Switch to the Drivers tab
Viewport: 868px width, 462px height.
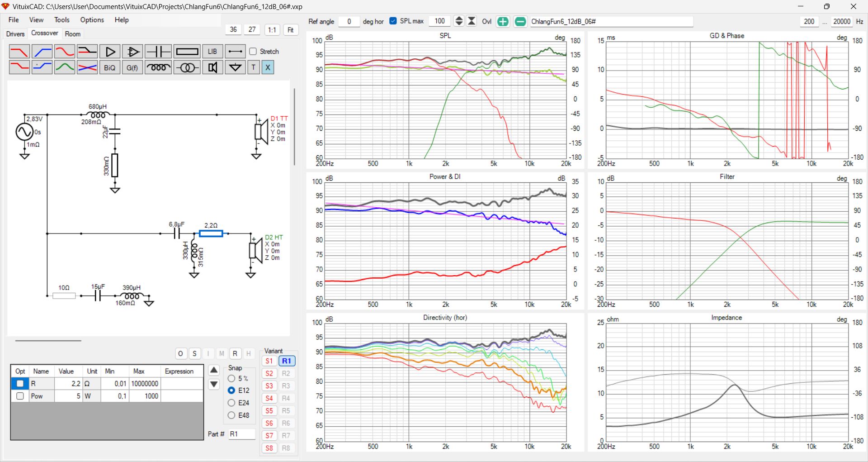[15, 34]
